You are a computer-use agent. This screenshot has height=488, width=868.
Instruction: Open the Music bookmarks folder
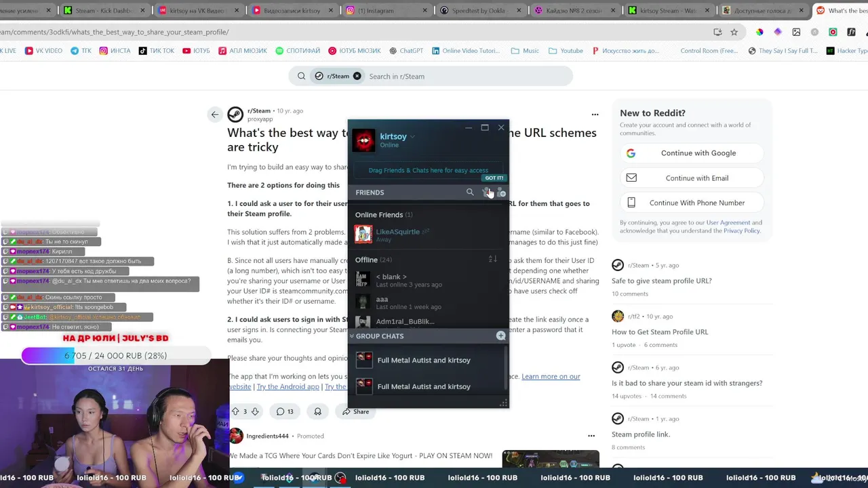525,51
